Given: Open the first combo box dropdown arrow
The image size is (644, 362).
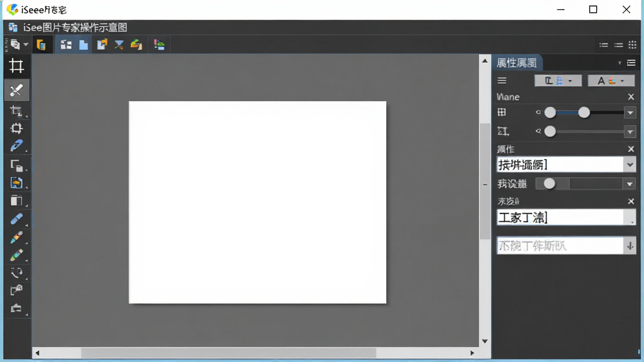Looking at the screenshot, I should click(x=630, y=165).
